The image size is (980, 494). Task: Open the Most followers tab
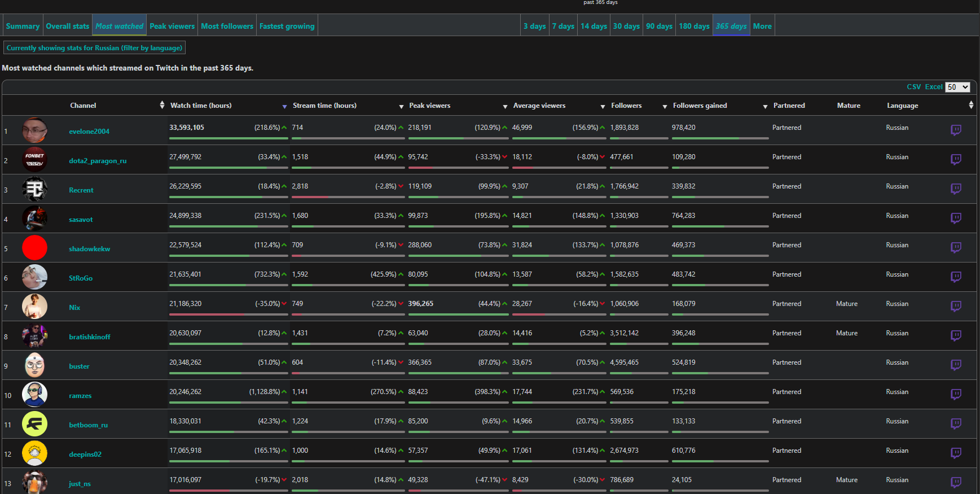[227, 26]
